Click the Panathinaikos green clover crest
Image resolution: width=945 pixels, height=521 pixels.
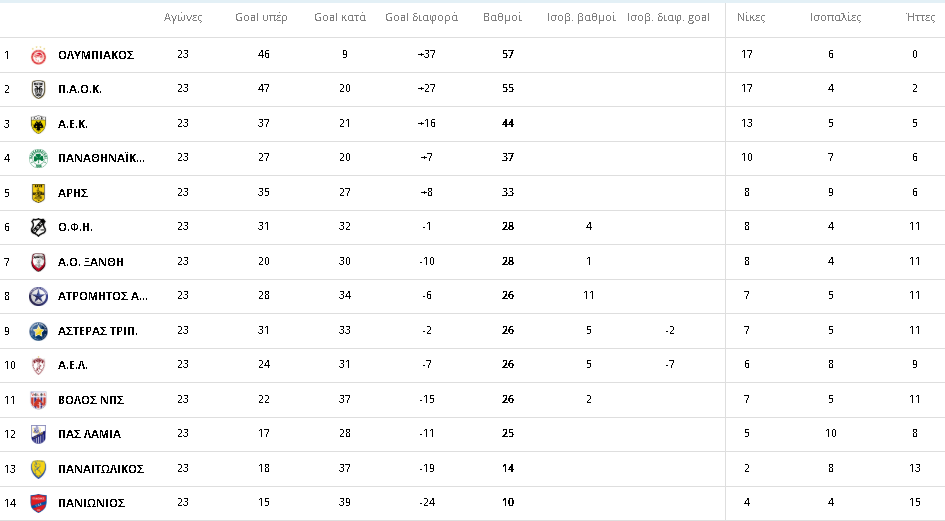39,159
